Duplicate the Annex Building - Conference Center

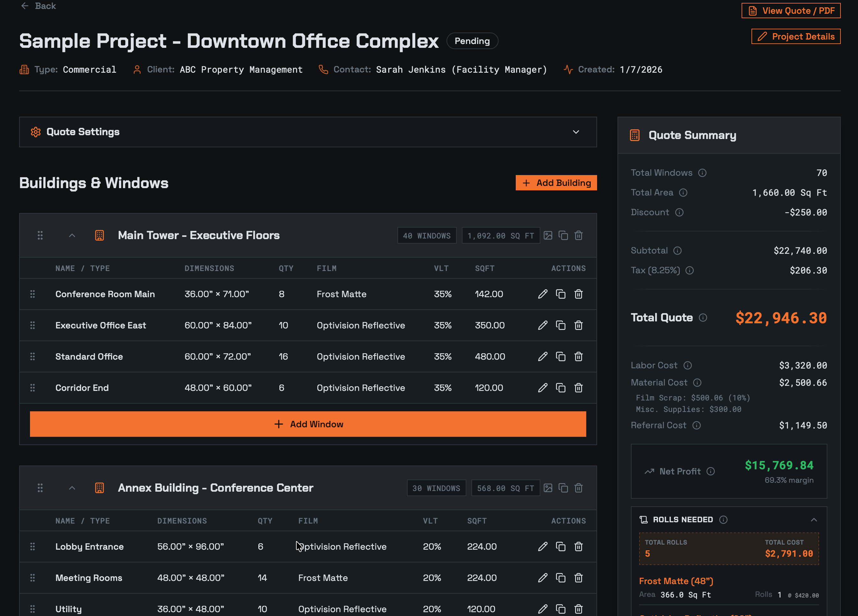tap(563, 488)
